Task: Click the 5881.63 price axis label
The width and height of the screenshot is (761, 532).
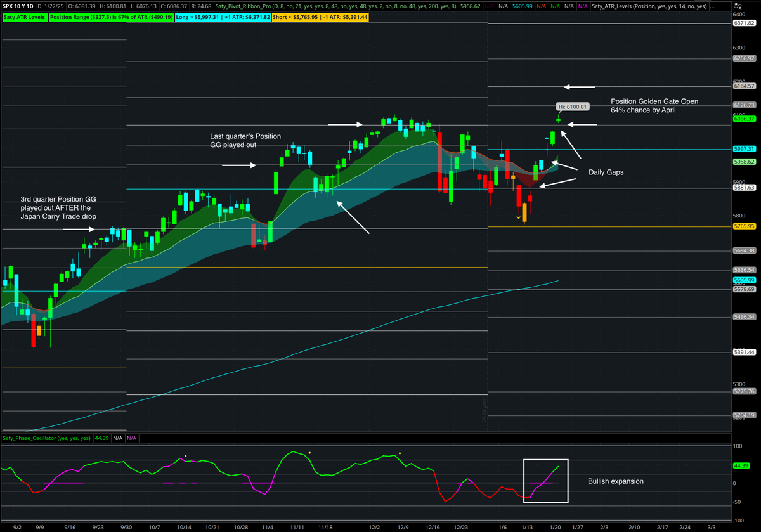Action: [x=744, y=188]
